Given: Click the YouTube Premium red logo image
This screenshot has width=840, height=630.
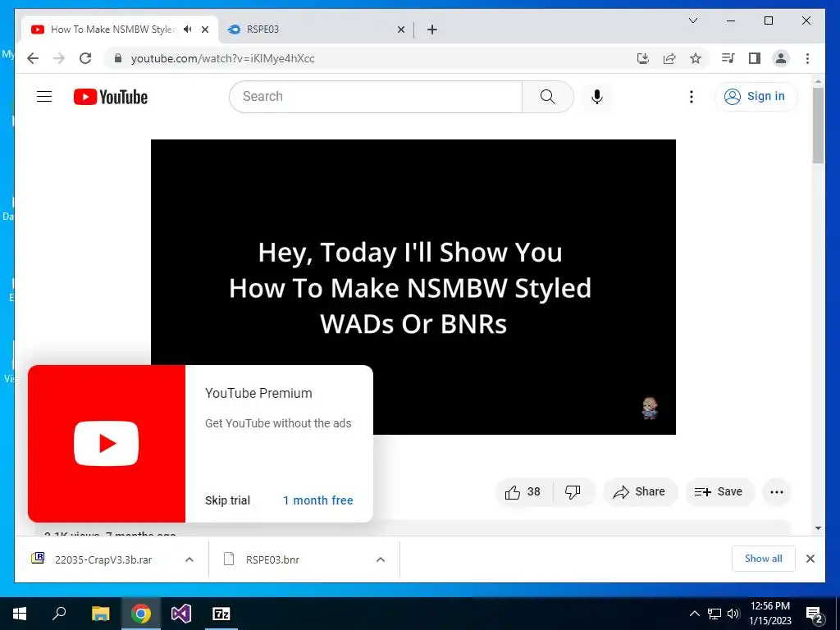Looking at the screenshot, I should 107,444.
